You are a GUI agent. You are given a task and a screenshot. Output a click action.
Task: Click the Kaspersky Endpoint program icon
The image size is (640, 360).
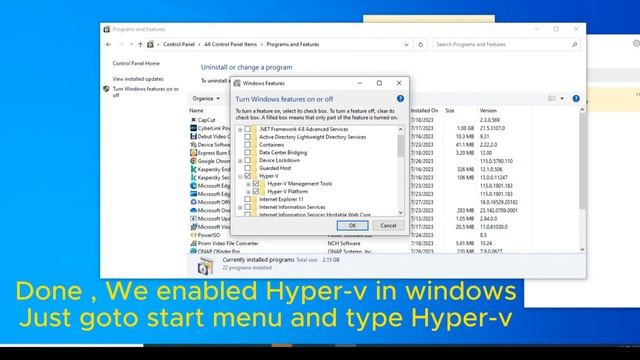193,169
